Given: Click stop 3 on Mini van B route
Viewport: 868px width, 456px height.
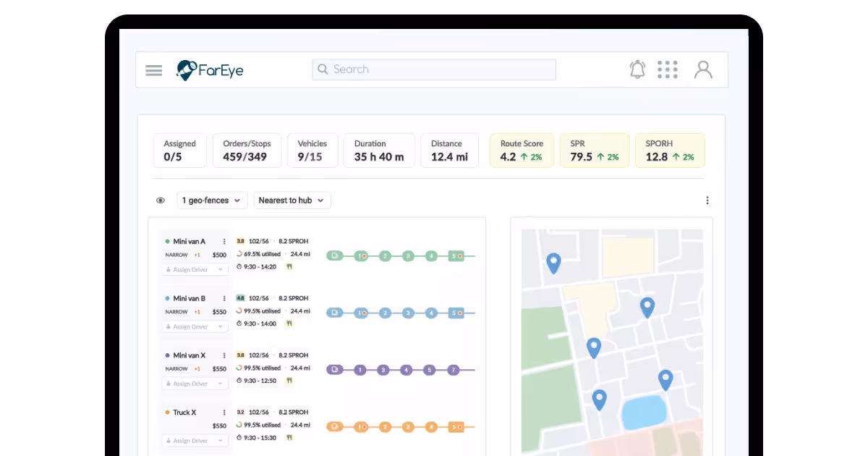Looking at the screenshot, I should (409, 313).
